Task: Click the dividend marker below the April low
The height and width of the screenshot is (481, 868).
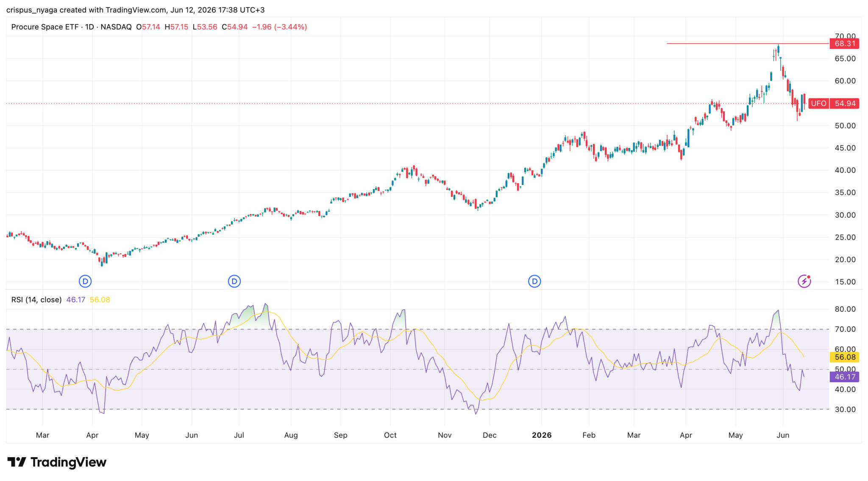Action: (x=85, y=281)
